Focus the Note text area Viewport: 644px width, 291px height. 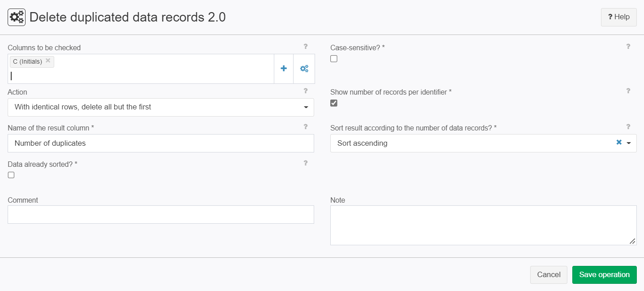pos(483,226)
